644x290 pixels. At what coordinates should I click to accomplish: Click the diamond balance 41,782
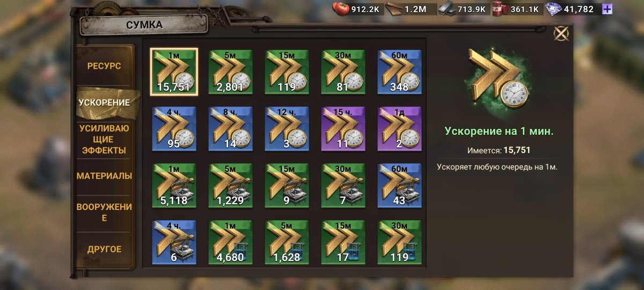572,9
